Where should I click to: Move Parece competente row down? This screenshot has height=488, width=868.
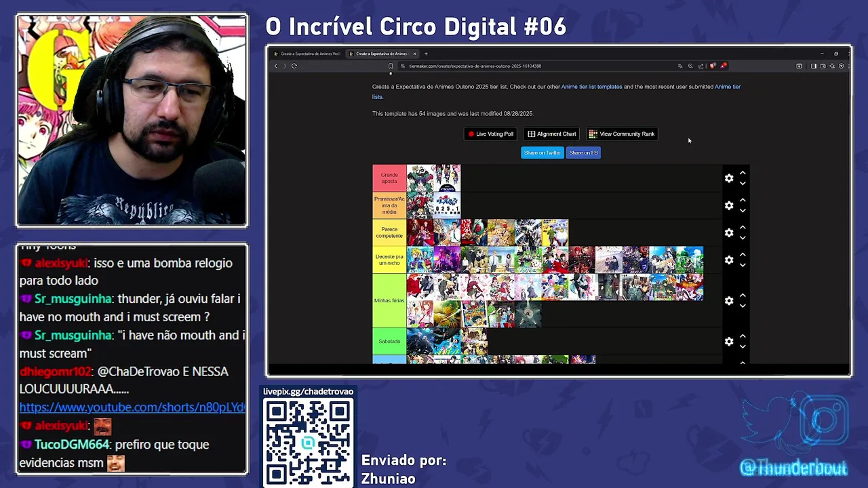coord(743,238)
